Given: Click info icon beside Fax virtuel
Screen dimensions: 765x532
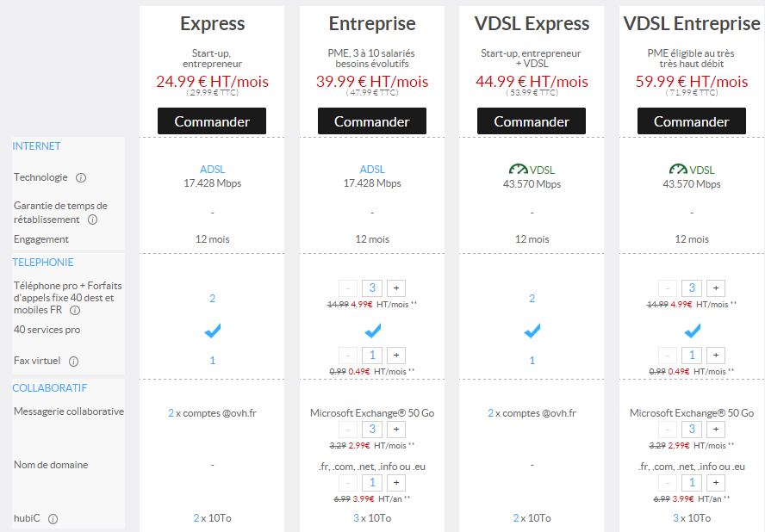Looking at the screenshot, I should (73, 362).
